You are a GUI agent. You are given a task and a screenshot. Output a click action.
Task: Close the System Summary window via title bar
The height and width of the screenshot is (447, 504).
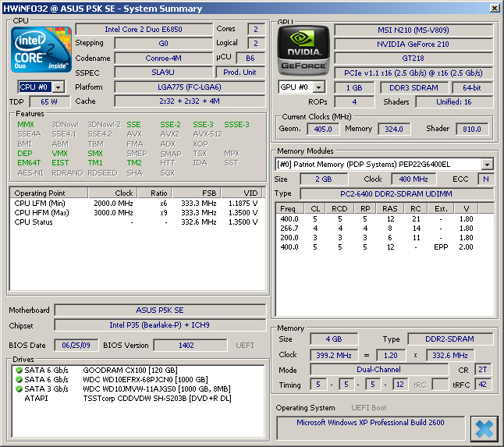click(x=495, y=8)
